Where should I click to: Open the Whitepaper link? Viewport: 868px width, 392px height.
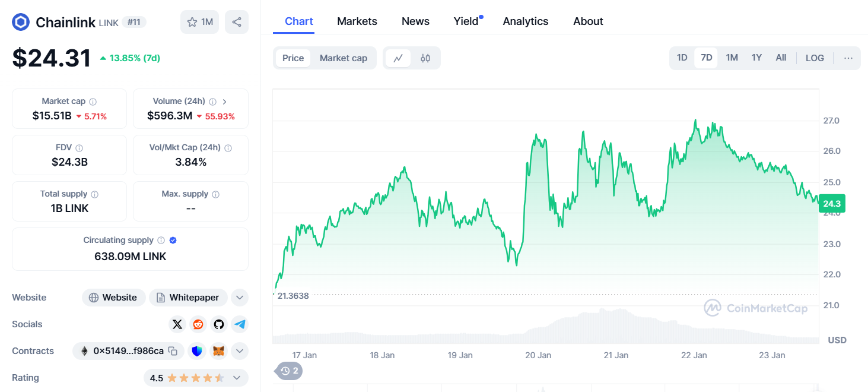[x=188, y=298]
